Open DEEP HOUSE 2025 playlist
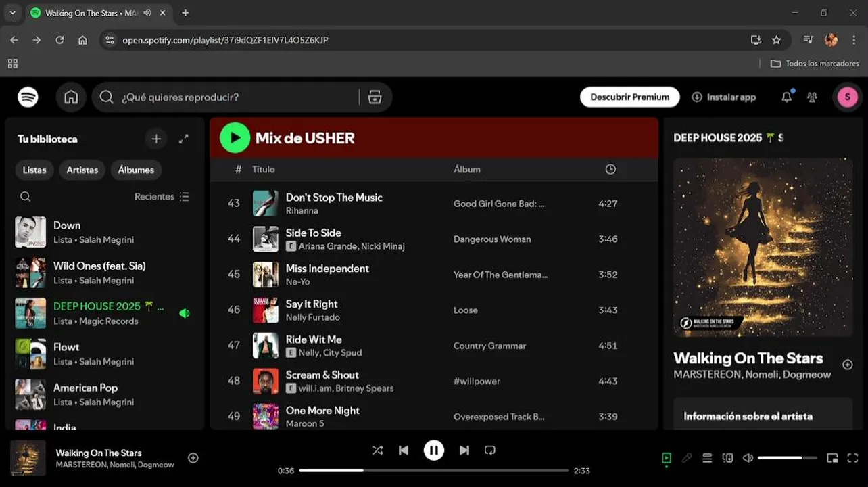The image size is (868, 487). (103, 313)
